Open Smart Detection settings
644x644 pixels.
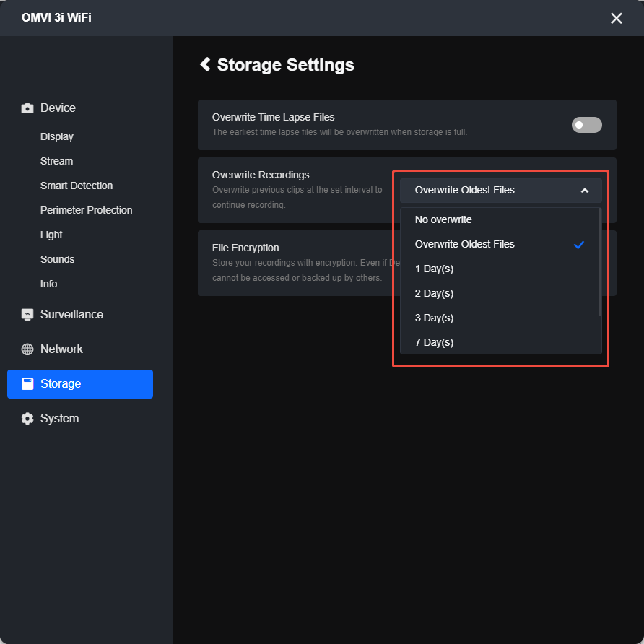77,186
